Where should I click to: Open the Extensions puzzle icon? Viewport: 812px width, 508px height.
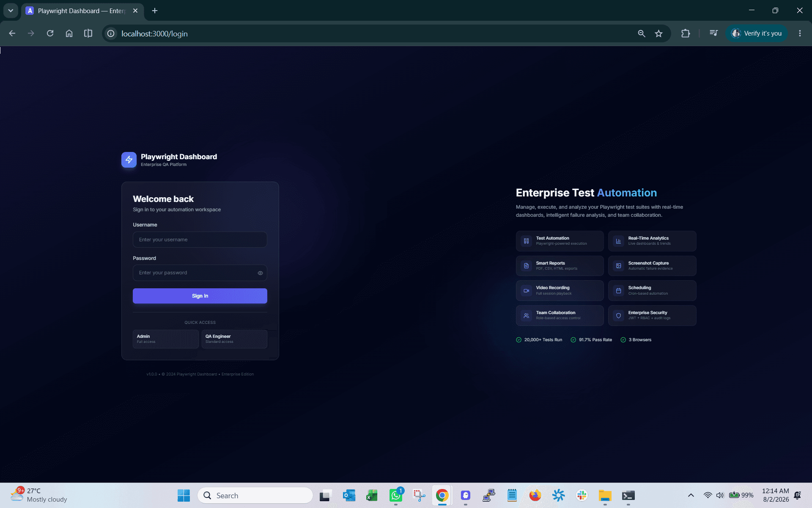coord(686,33)
